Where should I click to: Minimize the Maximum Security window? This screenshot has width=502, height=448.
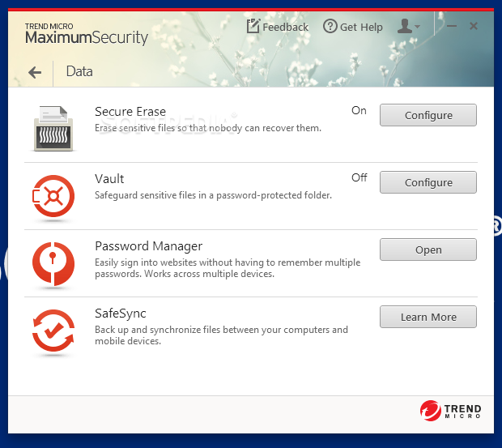coord(452,26)
